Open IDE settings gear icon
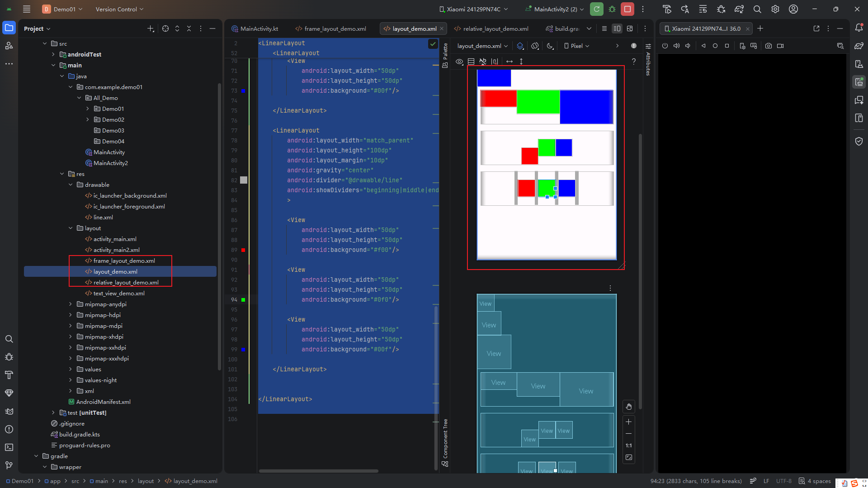Viewport: 868px width, 488px height. click(x=775, y=9)
